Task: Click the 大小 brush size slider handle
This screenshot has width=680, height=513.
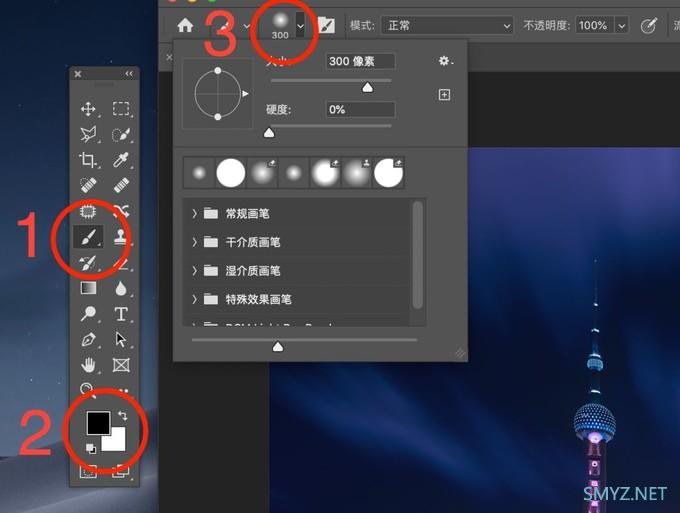Action: tap(367, 88)
